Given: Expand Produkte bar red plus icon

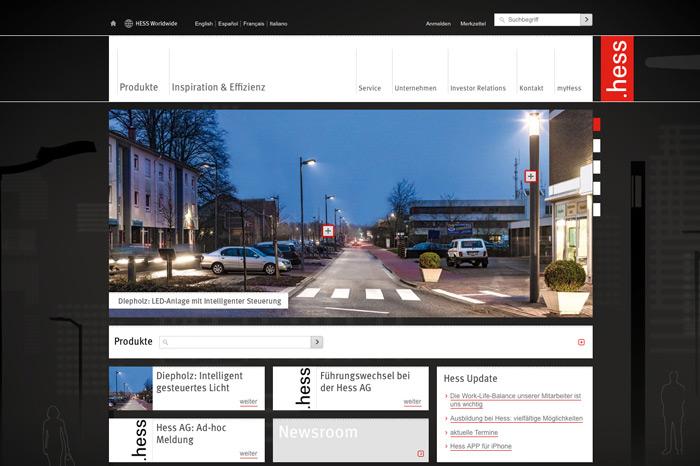Looking at the screenshot, I should (581, 342).
